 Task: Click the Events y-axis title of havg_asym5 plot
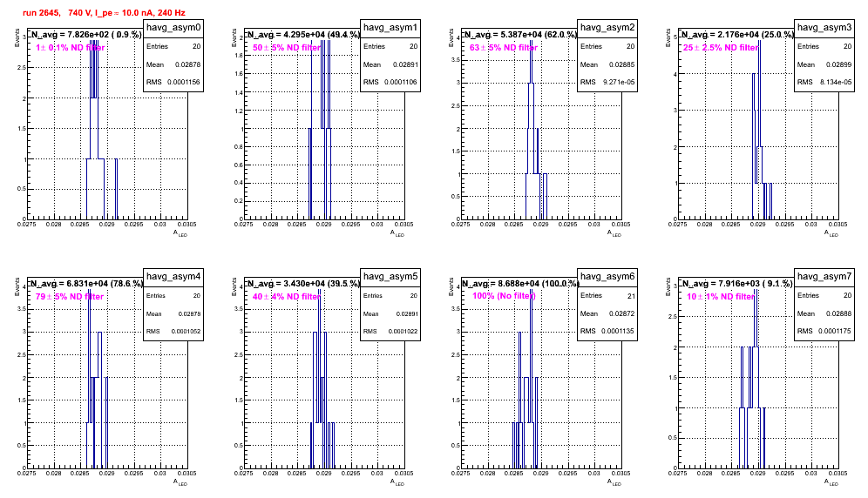(234, 286)
